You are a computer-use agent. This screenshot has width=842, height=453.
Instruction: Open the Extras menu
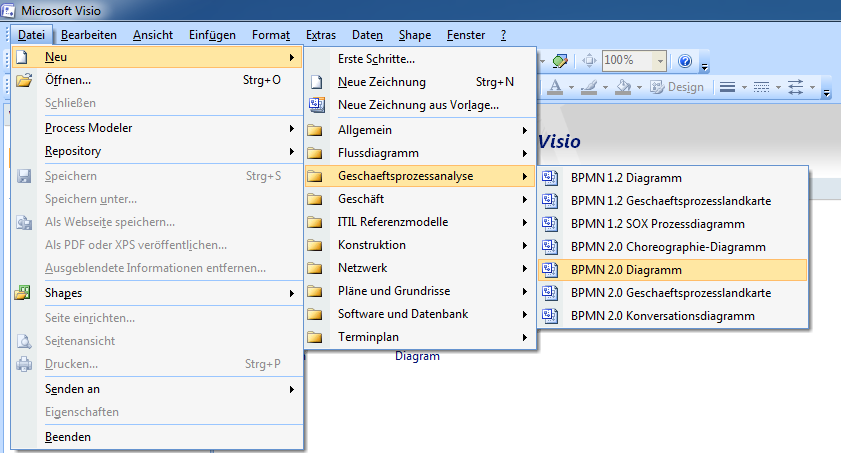pyautogui.click(x=321, y=35)
